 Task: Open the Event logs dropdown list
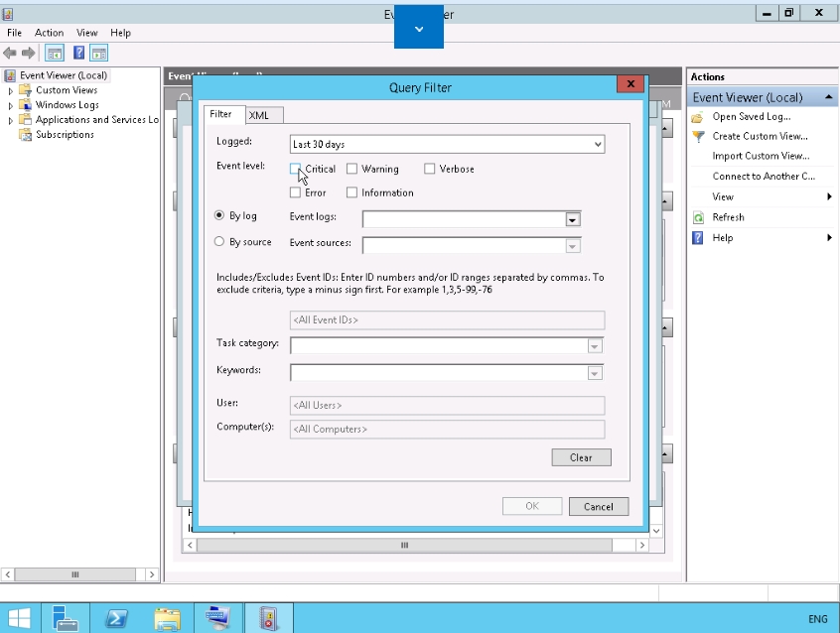[572, 219]
